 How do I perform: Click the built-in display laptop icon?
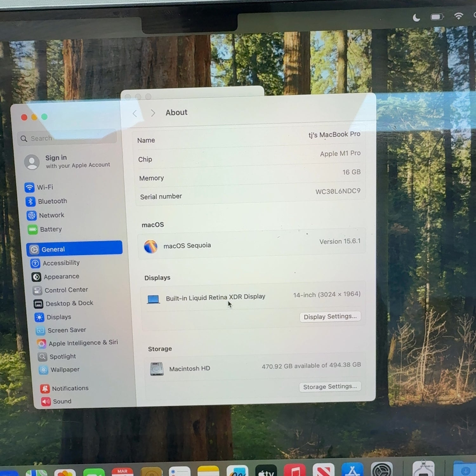coord(153,299)
